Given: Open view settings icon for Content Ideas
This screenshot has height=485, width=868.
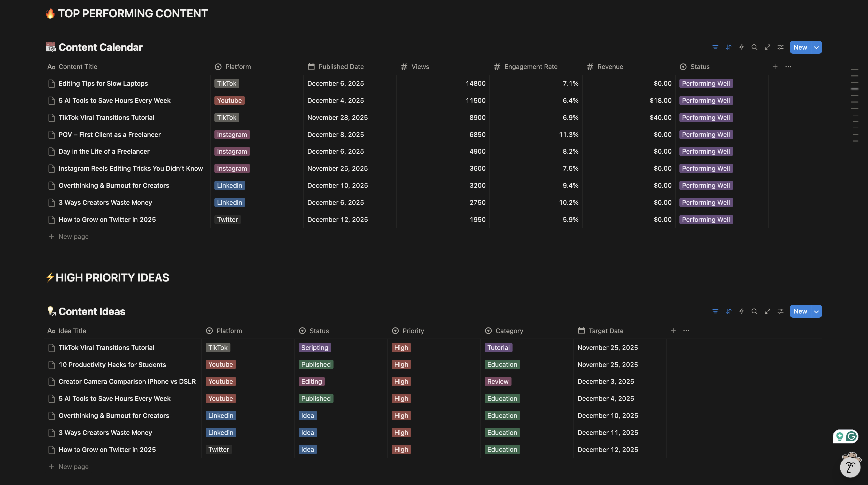Looking at the screenshot, I should pos(780,311).
